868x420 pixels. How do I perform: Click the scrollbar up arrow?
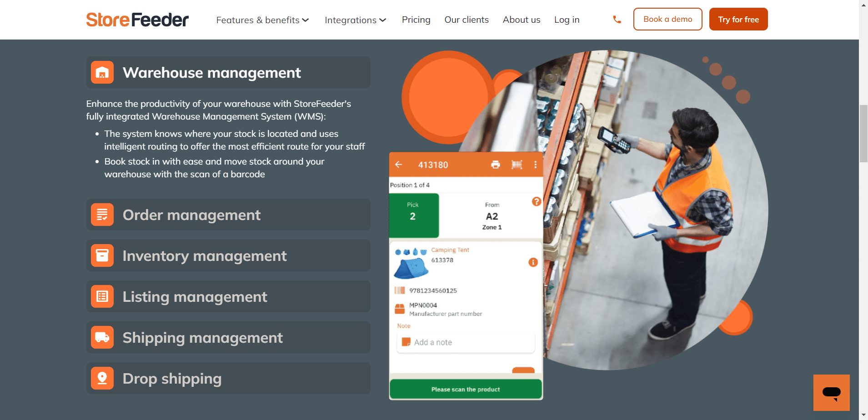863,4
